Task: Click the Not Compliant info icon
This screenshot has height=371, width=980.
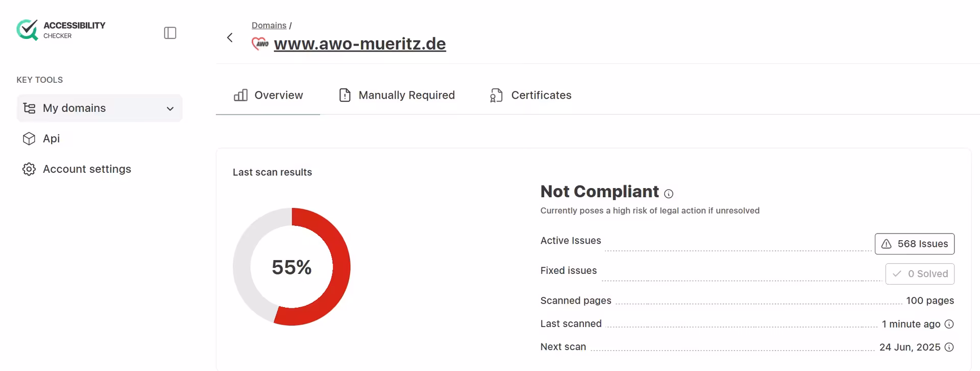Action: coord(669,194)
